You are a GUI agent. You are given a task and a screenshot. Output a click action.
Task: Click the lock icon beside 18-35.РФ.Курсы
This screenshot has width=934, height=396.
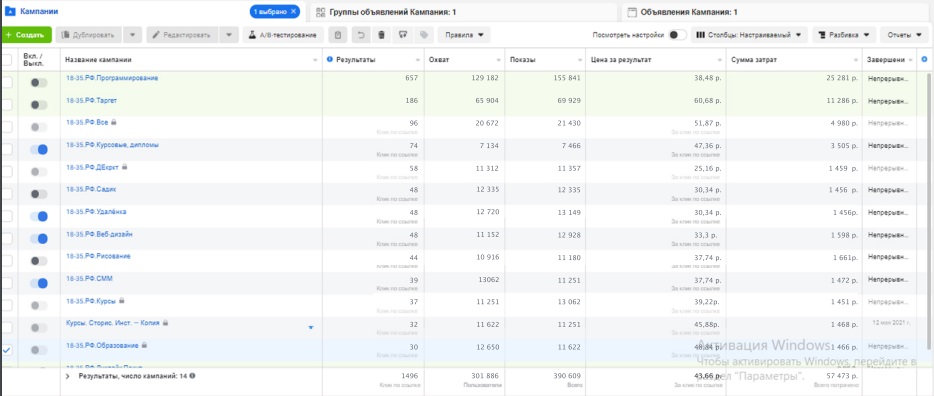click(122, 301)
